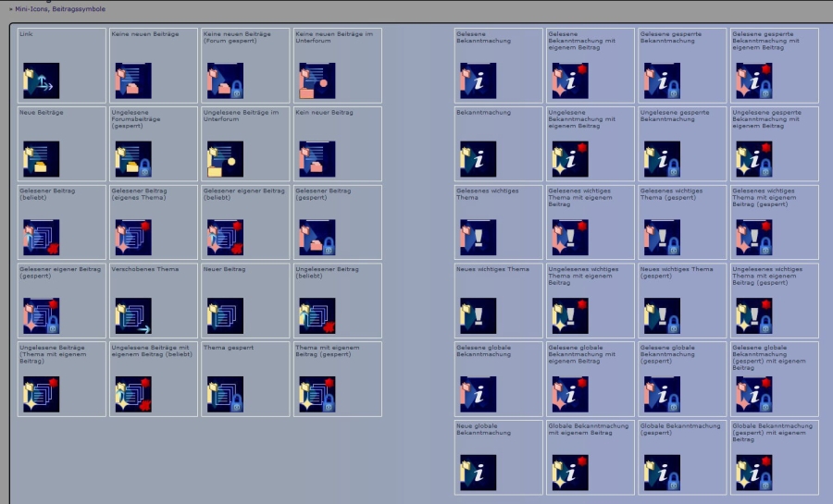Click the 'Mini-Icons, Beitragssymbole' heading link
Screen dimensions: 833x504
[x=59, y=9]
